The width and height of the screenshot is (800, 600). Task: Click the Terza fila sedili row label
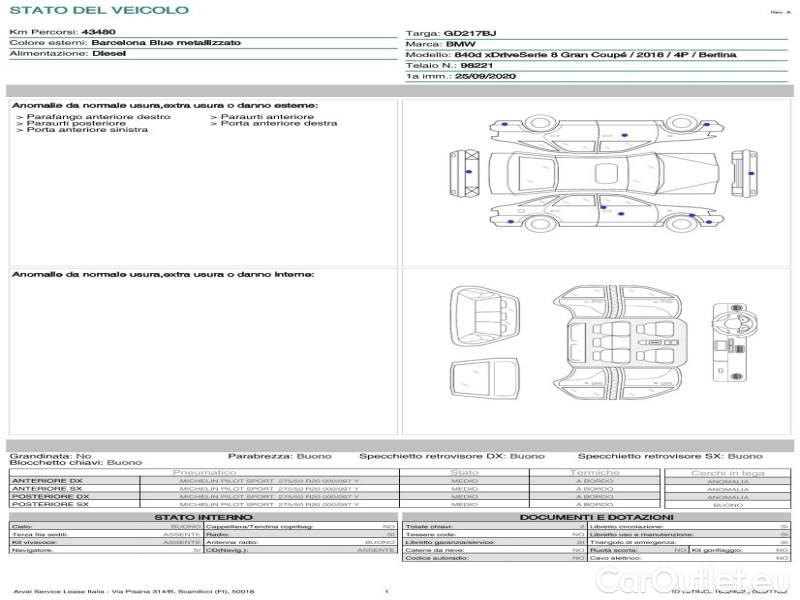pyautogui.click(x=40, y=534)
